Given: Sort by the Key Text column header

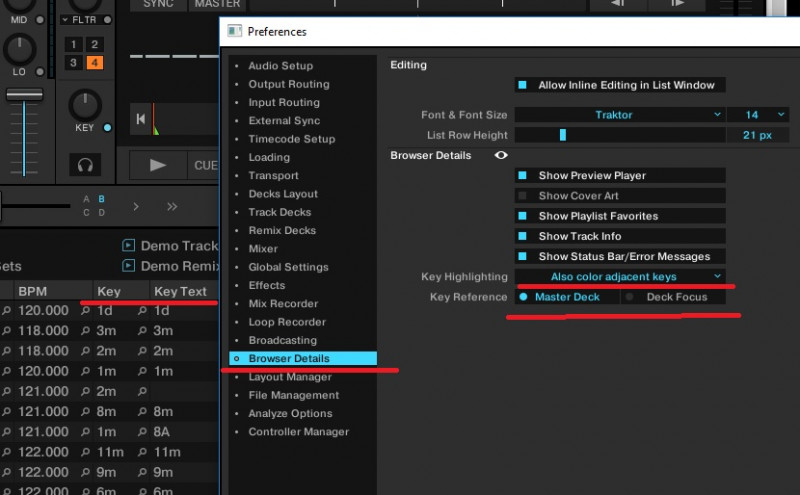Looking at the screenshot, I should click(x=180, y=291).
